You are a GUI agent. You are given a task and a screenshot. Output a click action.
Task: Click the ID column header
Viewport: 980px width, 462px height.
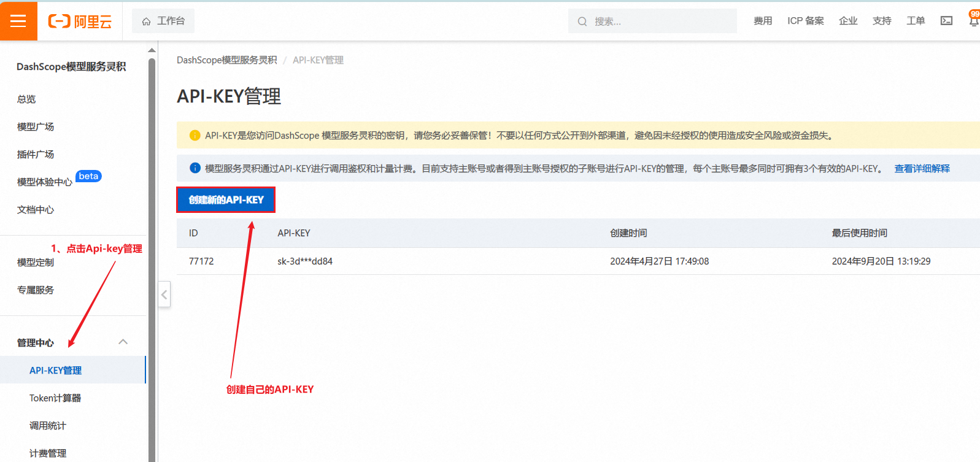[x=193, y=233]
